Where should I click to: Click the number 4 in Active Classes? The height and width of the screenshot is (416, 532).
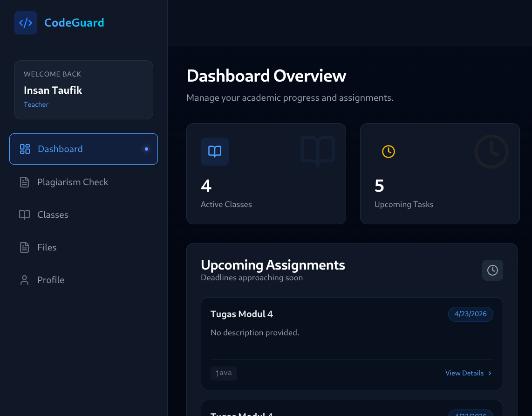coord(206,186)
